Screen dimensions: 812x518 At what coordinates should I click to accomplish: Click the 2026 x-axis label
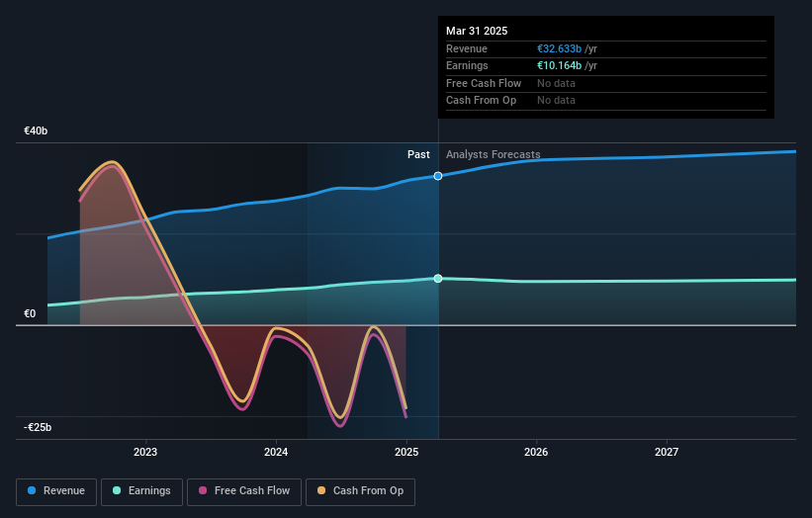(536, 452)
